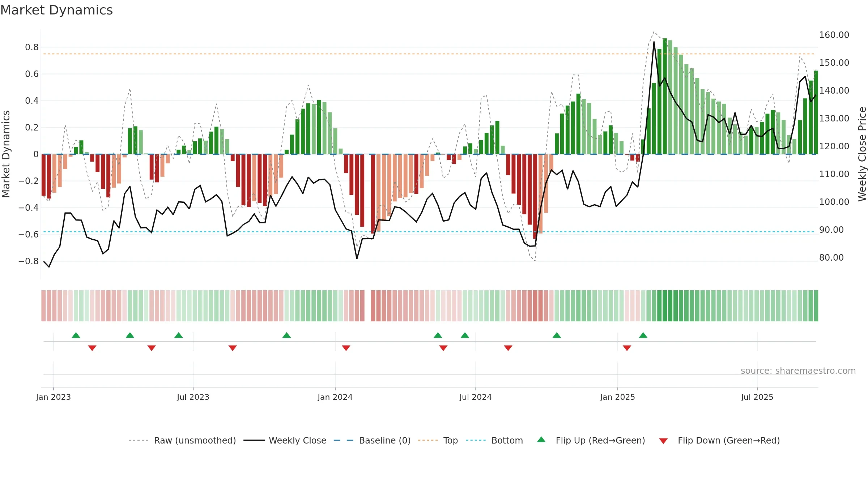Click the −0.4 tick on left axis

point(29,207)
